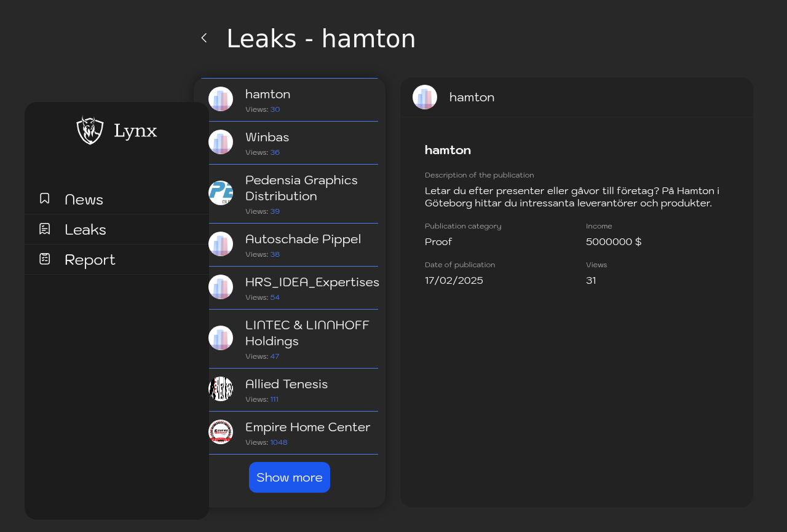This screenshot has width=787, height=532.
Task: Click the Empire Home Center logo thumbnail
Action: 221,432
